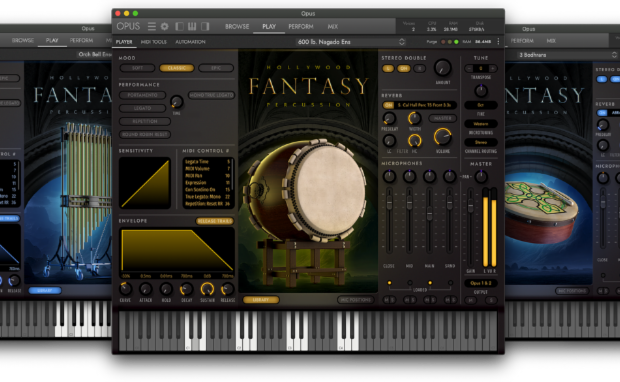The width and height of the screenshot is (620, 382).
Task: Click the Reverb Predelay knob
Action: pos(389,118)
